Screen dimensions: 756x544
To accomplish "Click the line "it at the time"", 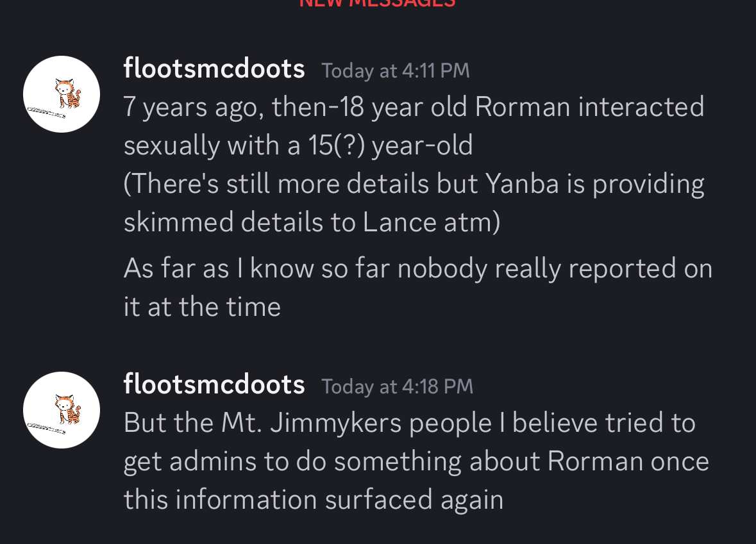I will click(x=202, y=307).
